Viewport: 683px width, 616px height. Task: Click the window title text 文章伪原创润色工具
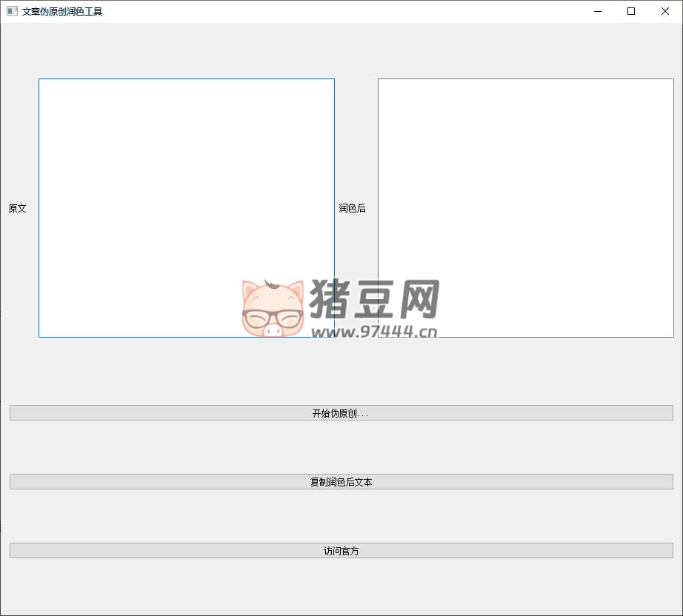coord(62,11)
